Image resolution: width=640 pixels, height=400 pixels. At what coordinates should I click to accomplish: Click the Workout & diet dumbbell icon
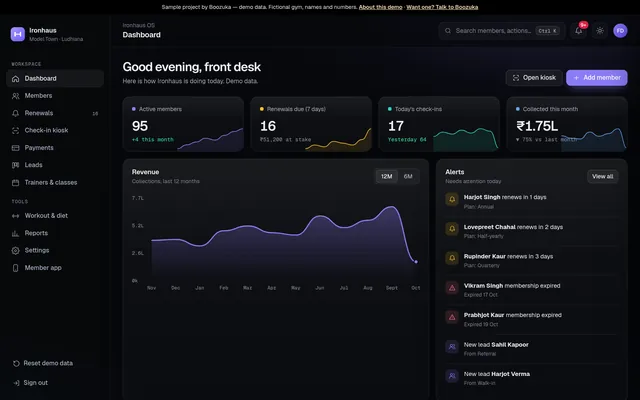[16, 216]
